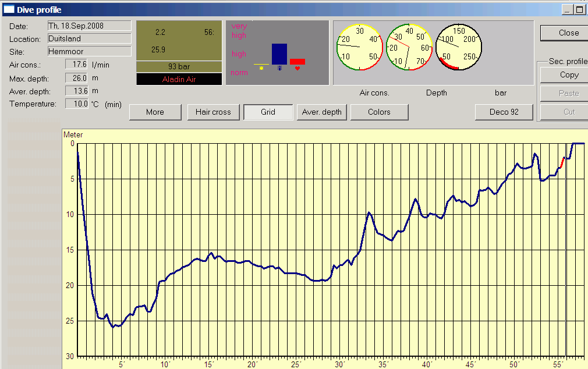
Task: Click the depth axis label 30
Action: coord(70,356)
